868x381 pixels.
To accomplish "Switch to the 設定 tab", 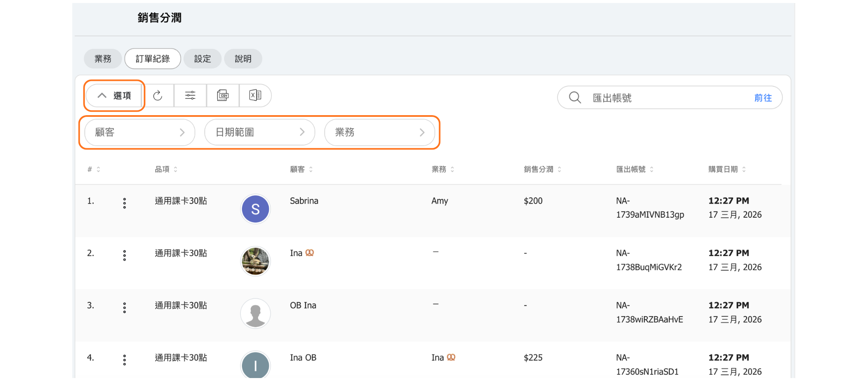I will coord(202,59).
